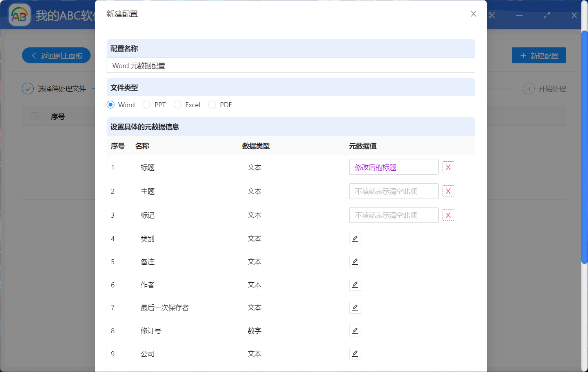Click the pencil icon for 最后一次保存者

click(355, 308)
